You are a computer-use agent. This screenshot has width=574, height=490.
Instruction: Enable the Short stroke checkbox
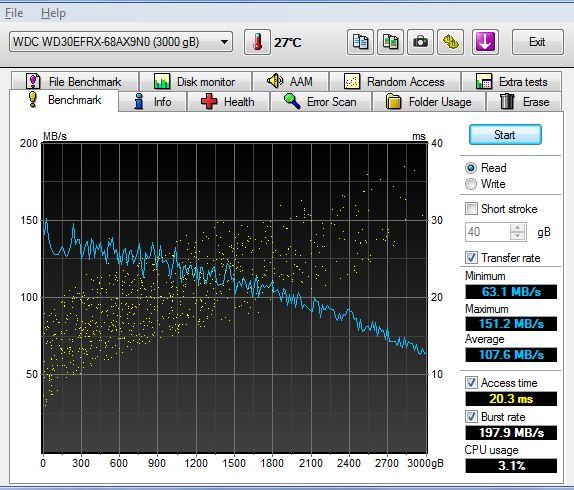click(471, 209)
